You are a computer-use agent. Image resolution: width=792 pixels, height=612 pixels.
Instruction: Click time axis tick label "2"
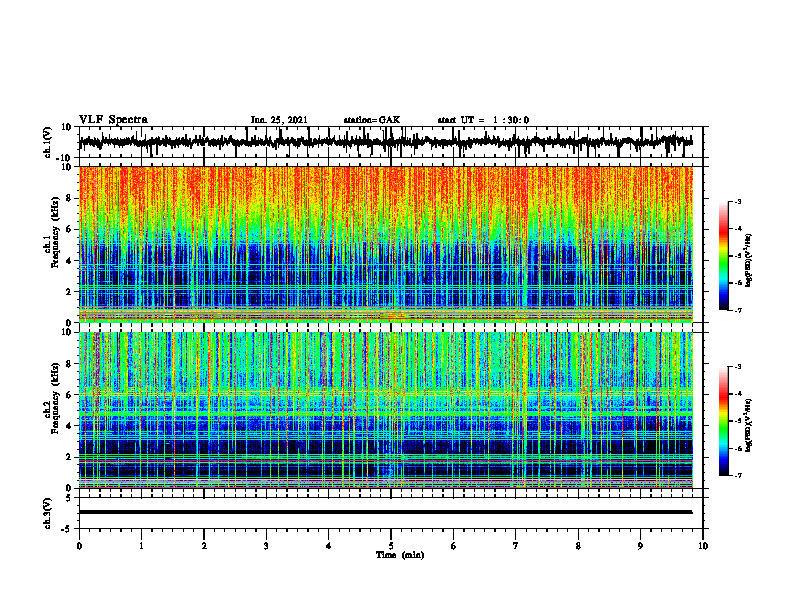(204, 546)
